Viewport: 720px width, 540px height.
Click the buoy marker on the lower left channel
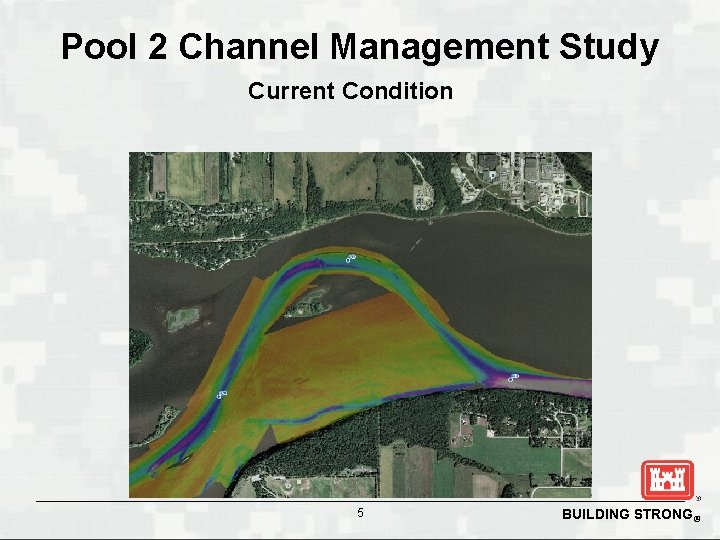222,394
